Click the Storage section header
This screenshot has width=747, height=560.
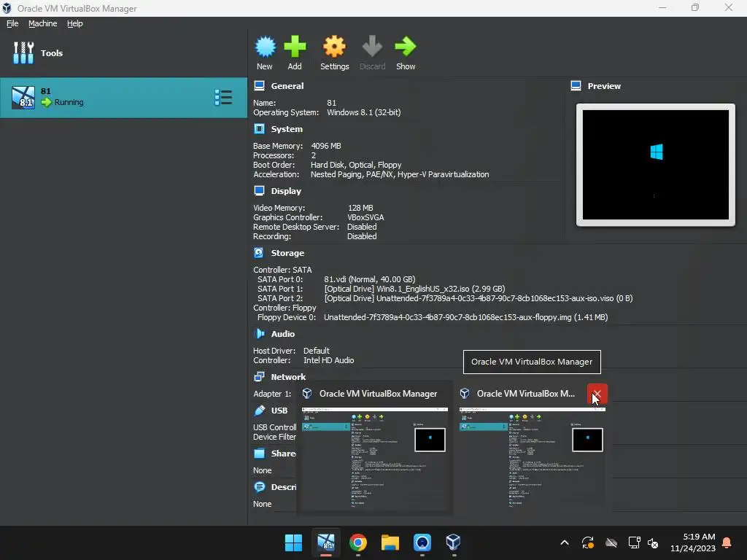point(287,252)
